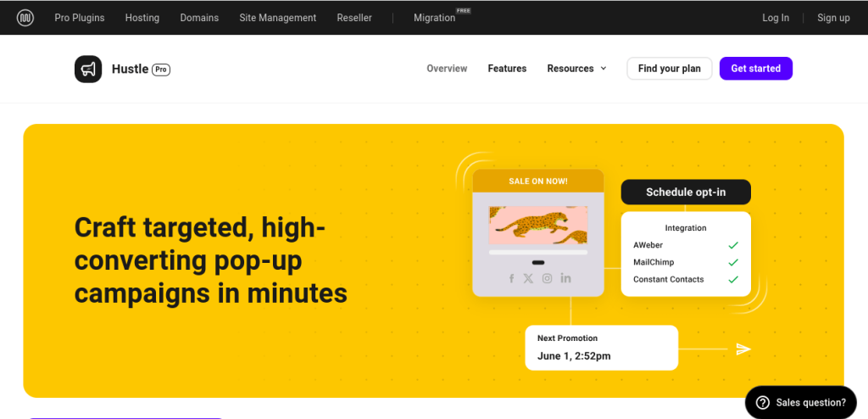The image size is (868, 419).
Task: Click the Schedule opt-in button
Action: click(x=686, y=193)
